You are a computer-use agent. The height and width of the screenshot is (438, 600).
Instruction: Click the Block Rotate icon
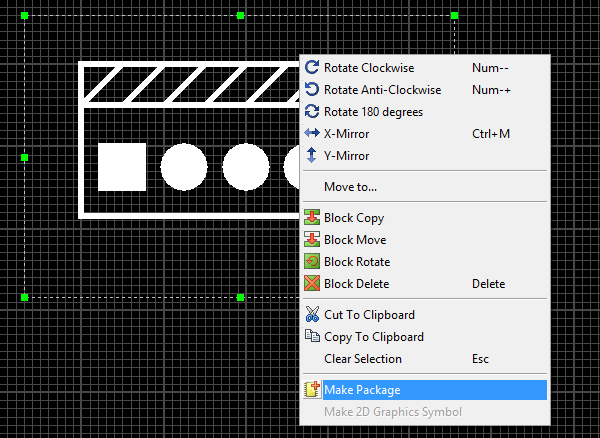pos(312,262)
